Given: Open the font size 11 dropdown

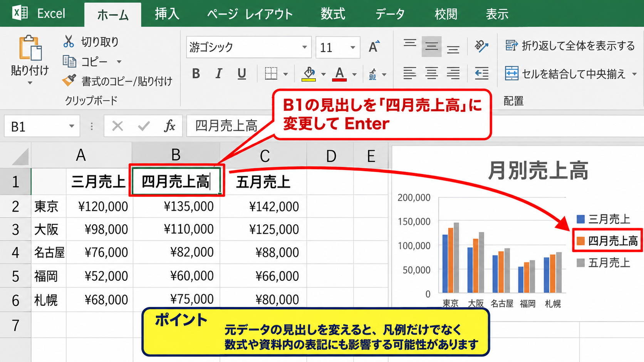Looking at the screenshot, I should point(352,47).
